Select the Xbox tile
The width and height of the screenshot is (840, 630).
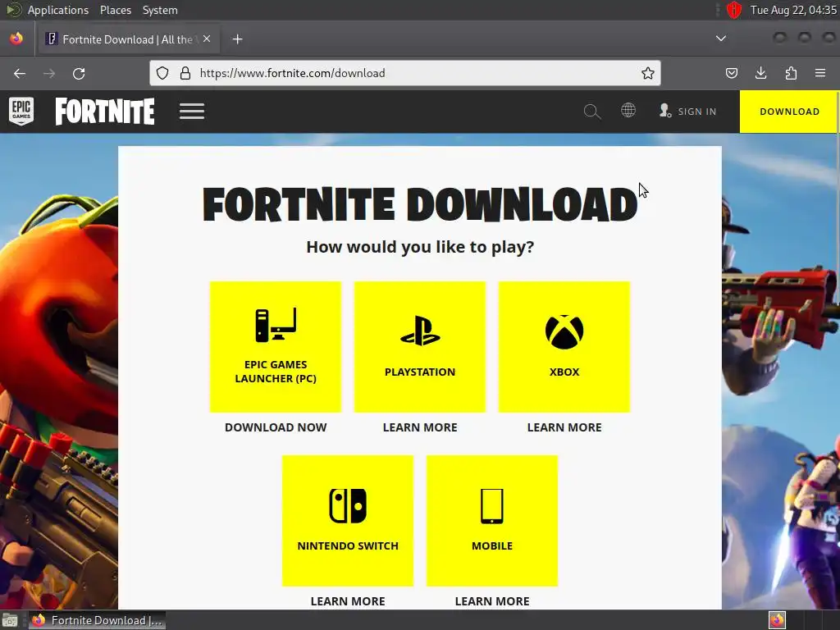click(x=564, y=347)
